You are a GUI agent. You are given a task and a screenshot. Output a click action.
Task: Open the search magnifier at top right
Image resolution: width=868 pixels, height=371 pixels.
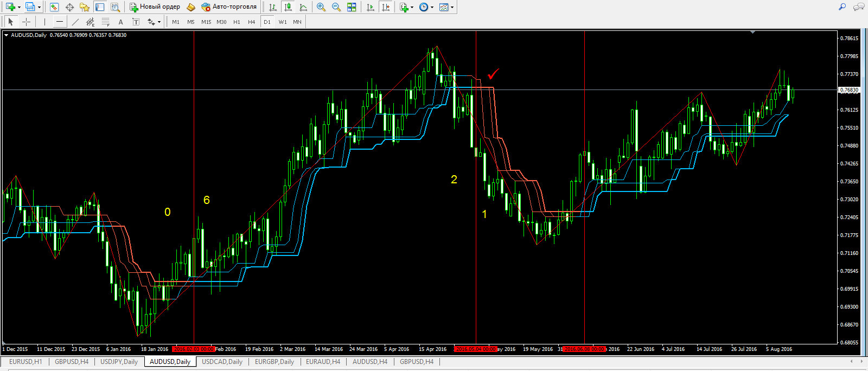843,7
